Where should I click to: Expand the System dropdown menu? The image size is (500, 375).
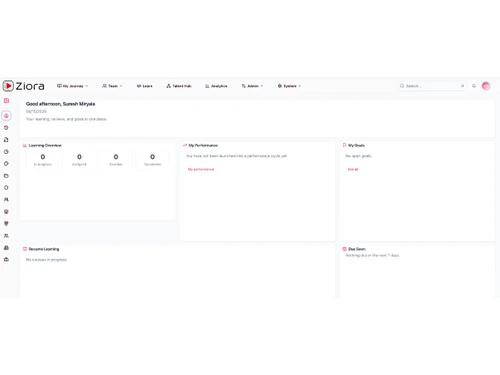click(x=289, y=86)
